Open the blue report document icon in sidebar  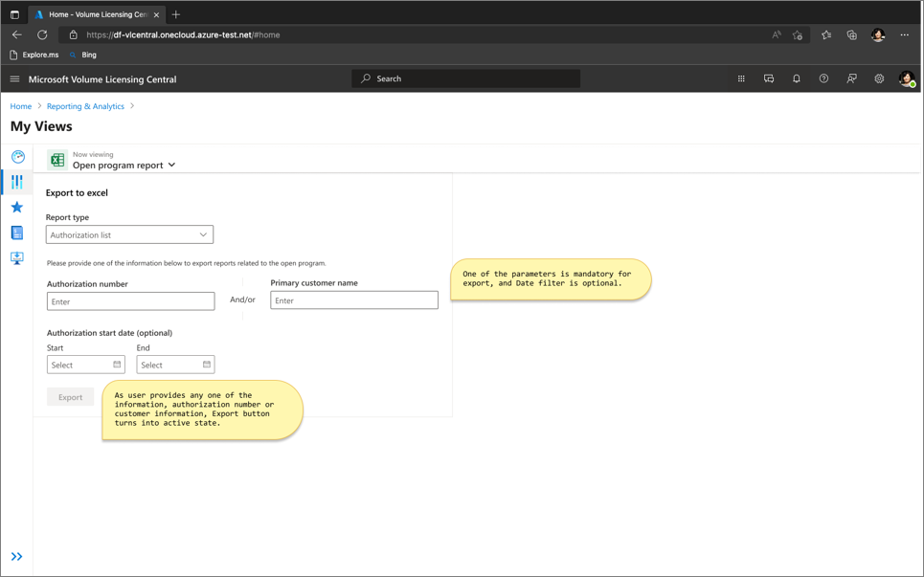tap(17, 233)
